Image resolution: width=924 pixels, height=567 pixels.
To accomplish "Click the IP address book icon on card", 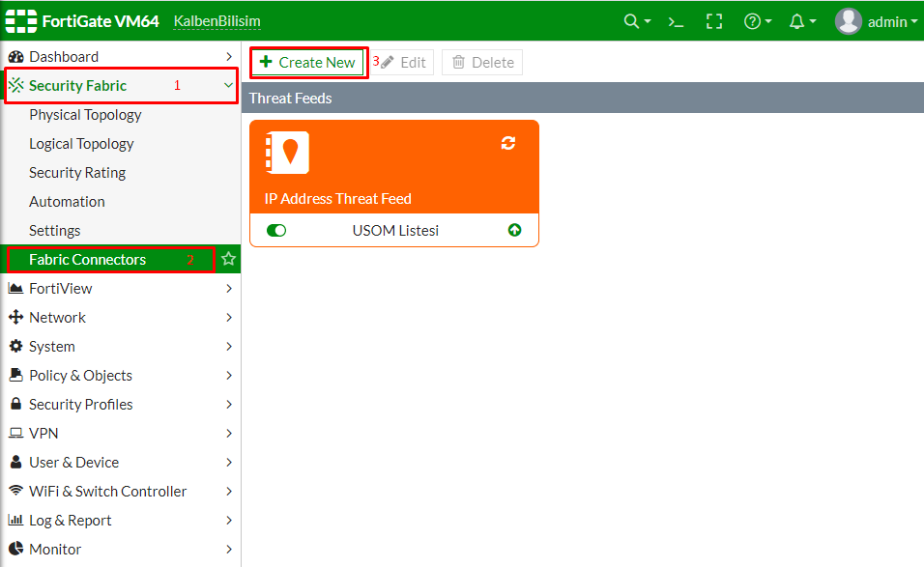I will [x=287, y=153].
